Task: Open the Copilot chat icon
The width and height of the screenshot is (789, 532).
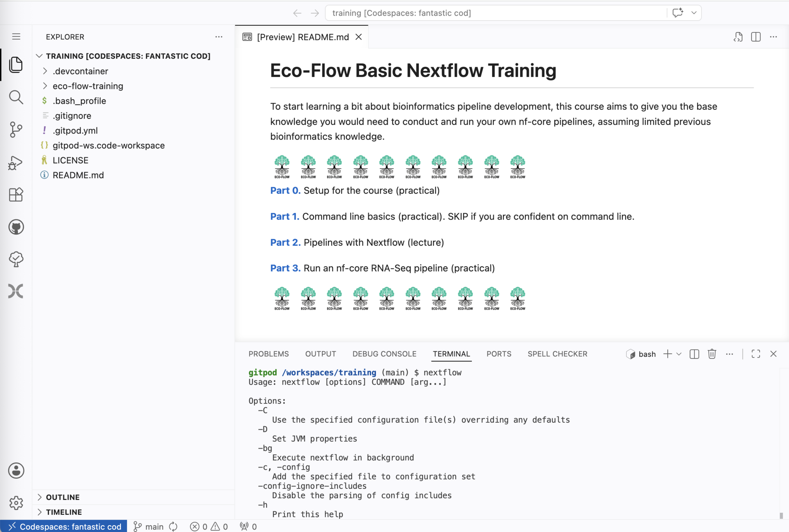Action: tap(678, 13)
